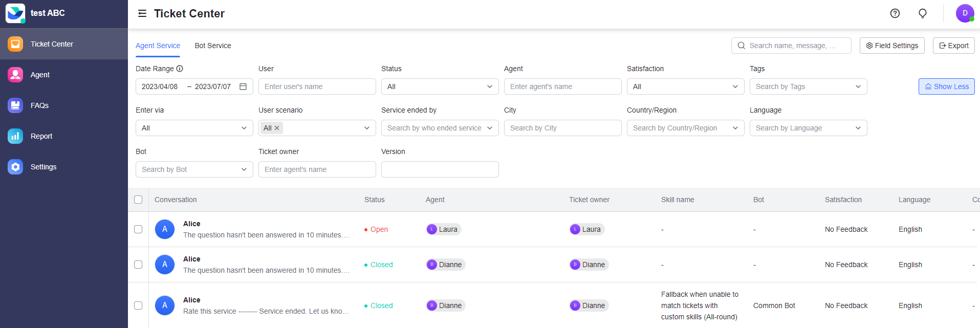Focus the search name, message field
The height and width of the screenshot is (328, 980).
point(791,46)
